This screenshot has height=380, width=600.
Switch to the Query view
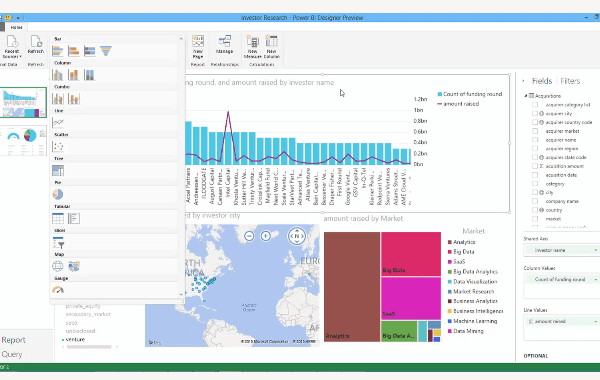(12, 354)
